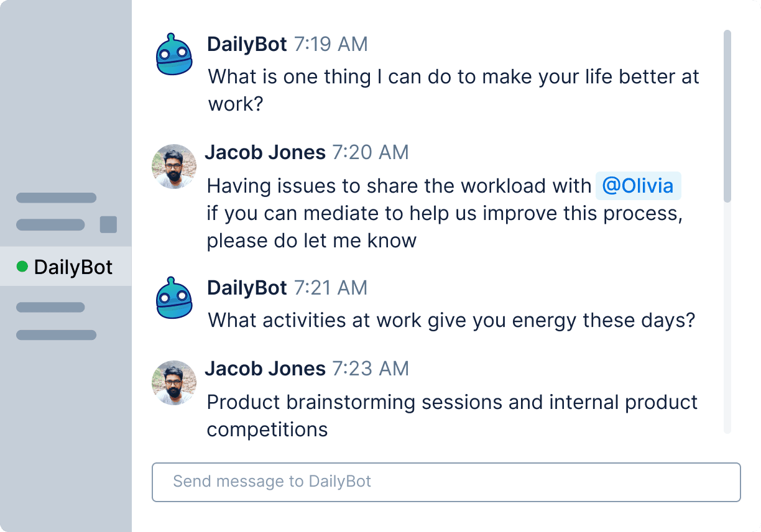The height and width of the screenshot is (532, 761).
Task: Click DailyBot robot avatar on 7:21 AM message
Action: pos(173,298)
